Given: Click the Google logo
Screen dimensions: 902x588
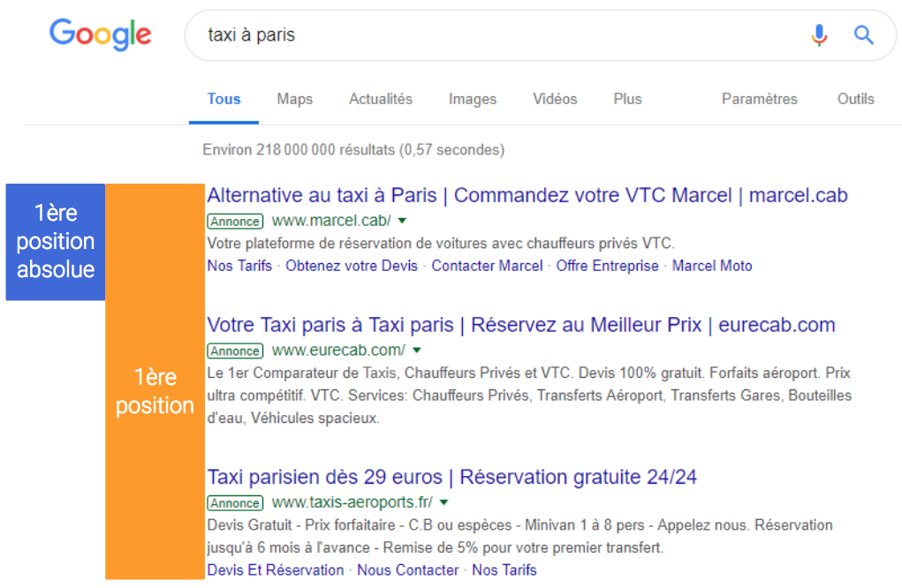Looking at the screenshot, I should 101,34.
